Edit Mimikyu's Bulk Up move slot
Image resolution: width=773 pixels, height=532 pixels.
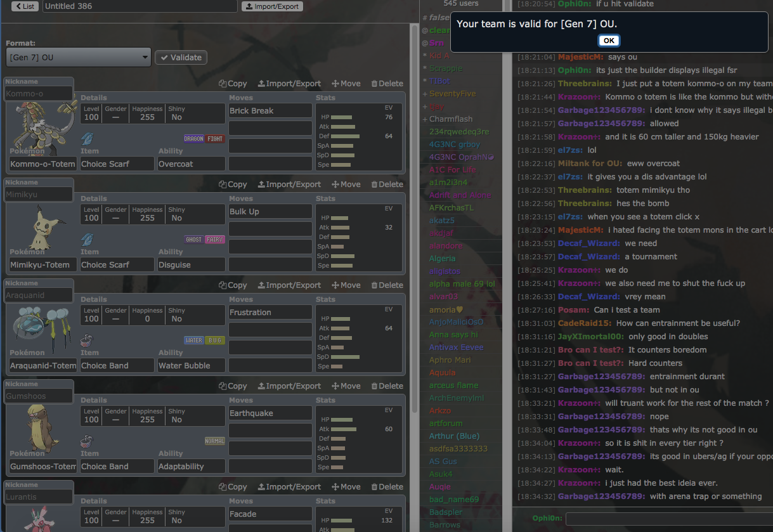coord(270,211)
